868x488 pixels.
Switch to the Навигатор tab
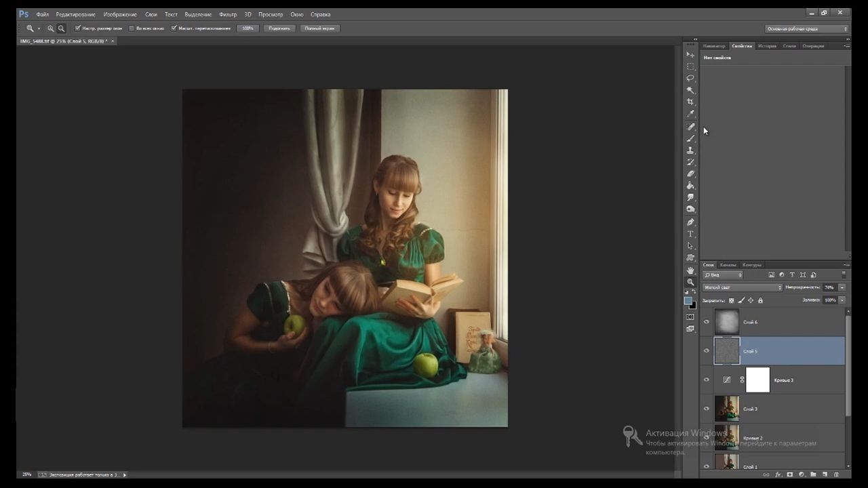[714, 46]
